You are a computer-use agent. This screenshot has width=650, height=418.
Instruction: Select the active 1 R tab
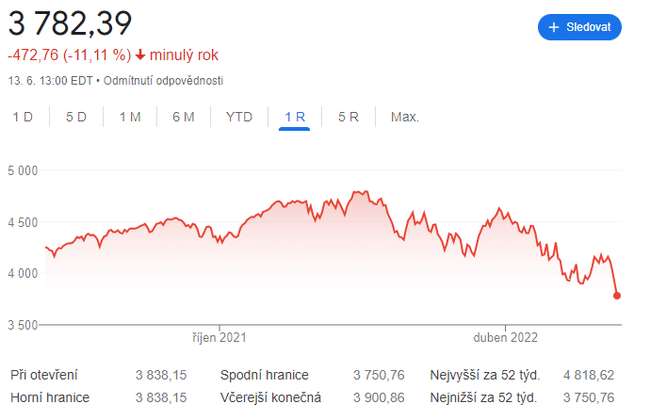pyautogui.click(x=295, y=117)
